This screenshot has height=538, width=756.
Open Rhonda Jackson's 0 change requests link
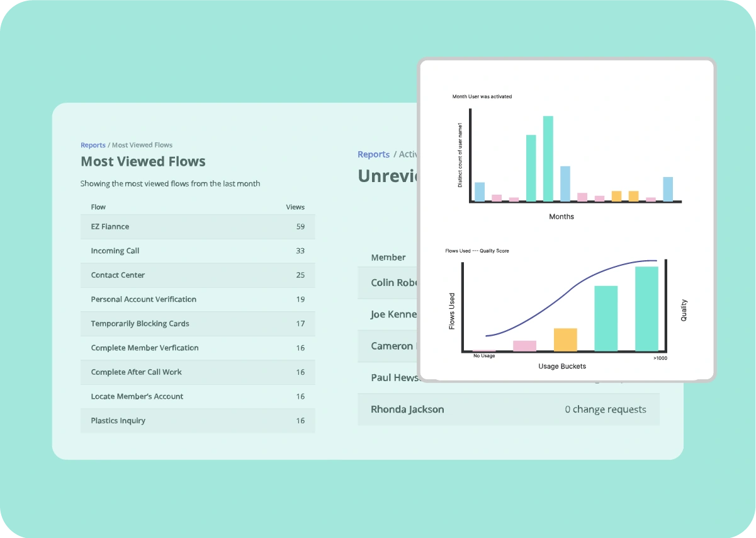pyautogui.click(x=606, y=409)
